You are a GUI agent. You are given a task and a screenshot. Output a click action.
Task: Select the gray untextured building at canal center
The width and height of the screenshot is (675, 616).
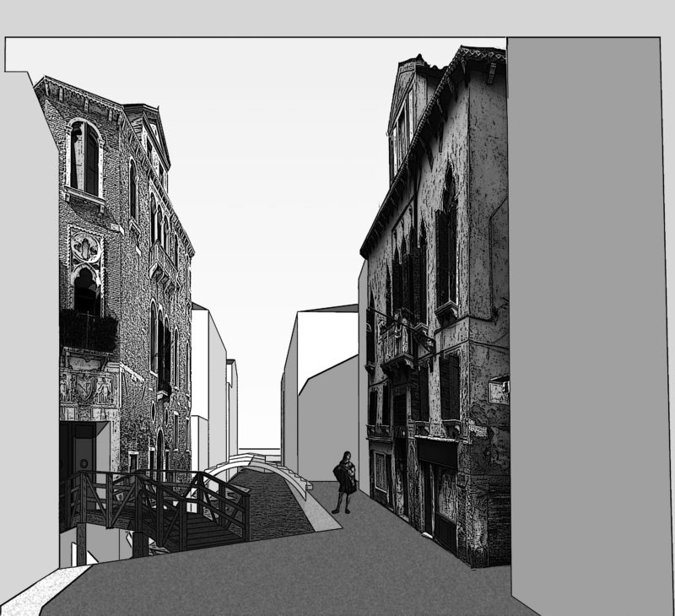pyautogui.click(x=325, y=397)
